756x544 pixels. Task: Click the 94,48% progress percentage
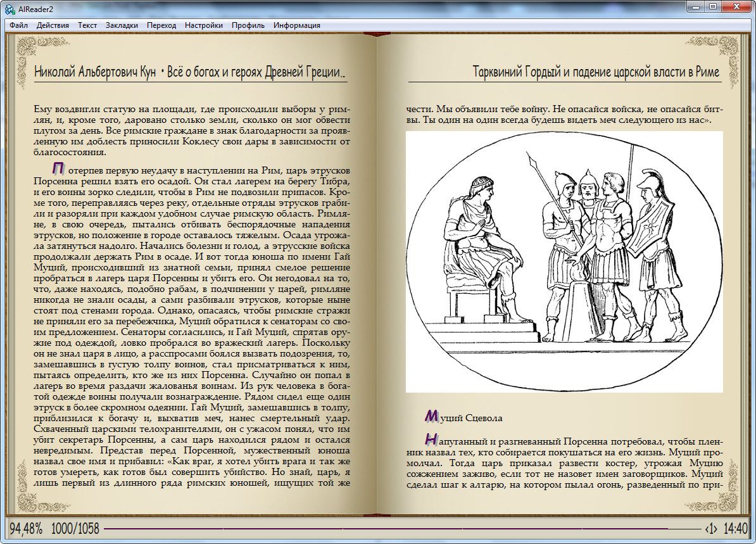pyautogui.click(x=25, y=529)
